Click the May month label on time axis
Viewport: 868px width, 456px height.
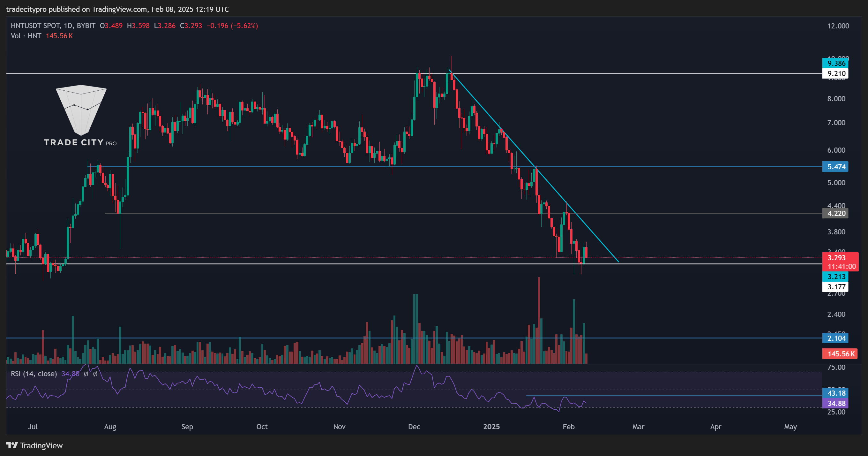tap(790, 427)
